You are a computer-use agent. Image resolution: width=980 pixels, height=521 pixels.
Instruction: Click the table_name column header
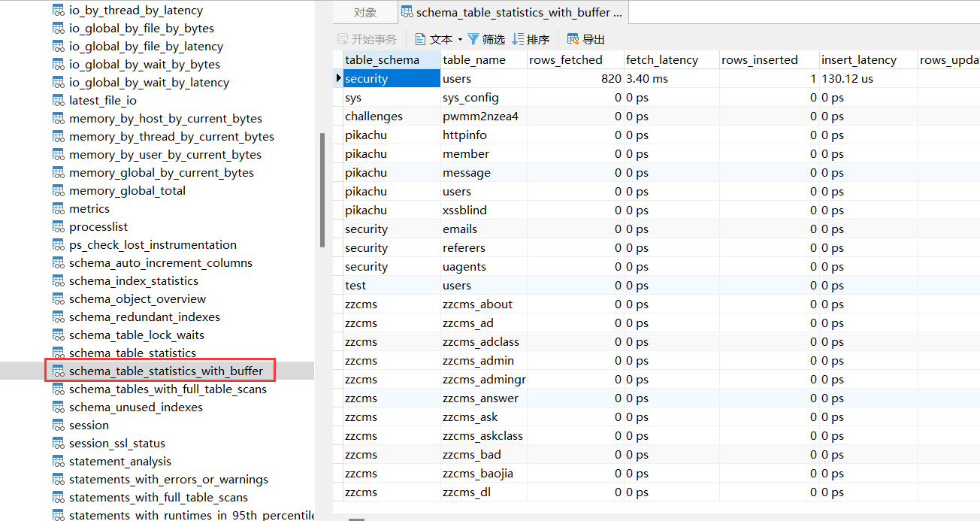click(474, 59)
